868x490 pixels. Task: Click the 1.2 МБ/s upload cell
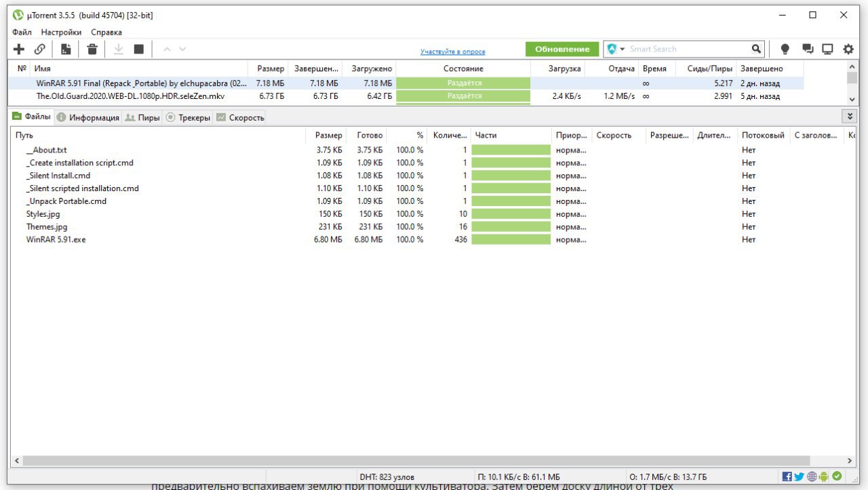click(x=619, y=96)
